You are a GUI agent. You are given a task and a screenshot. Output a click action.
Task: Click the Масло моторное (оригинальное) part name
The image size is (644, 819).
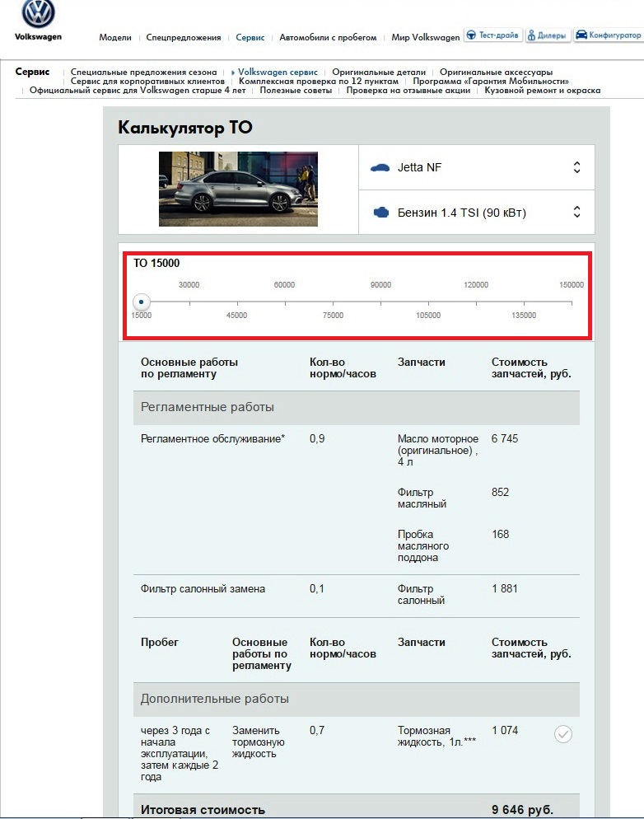pos(438,450)
